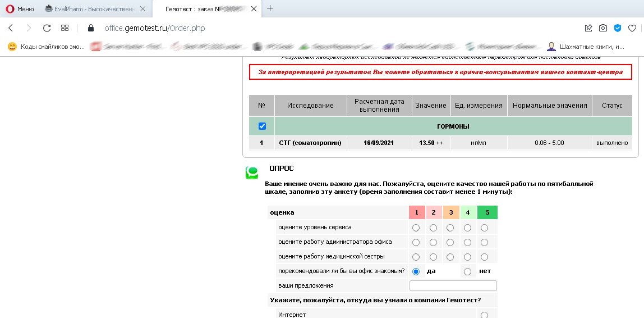644x318 pixels.
Task: Click the green chat icon beside ОПРОС
Action: (x=252, y=173)
